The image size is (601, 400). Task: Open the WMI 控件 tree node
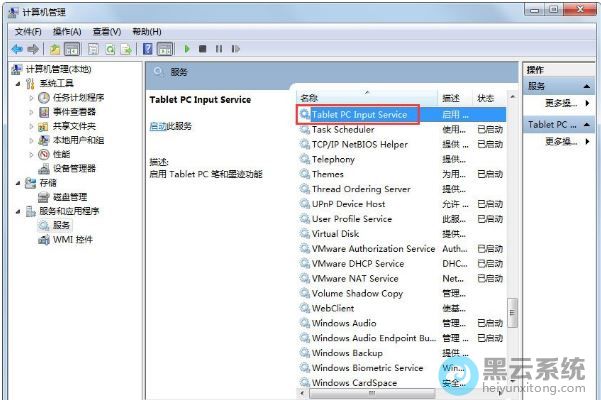pos(72,239)
